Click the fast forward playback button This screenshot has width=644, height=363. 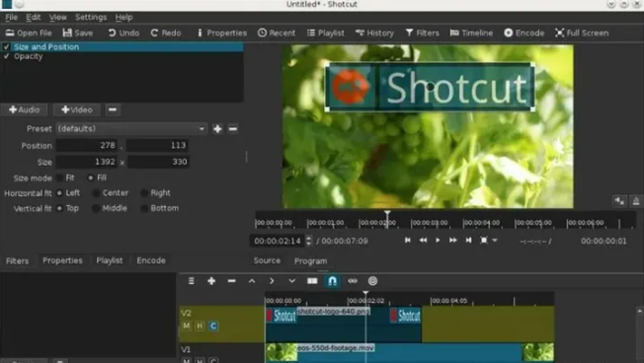tap(453, 240)
